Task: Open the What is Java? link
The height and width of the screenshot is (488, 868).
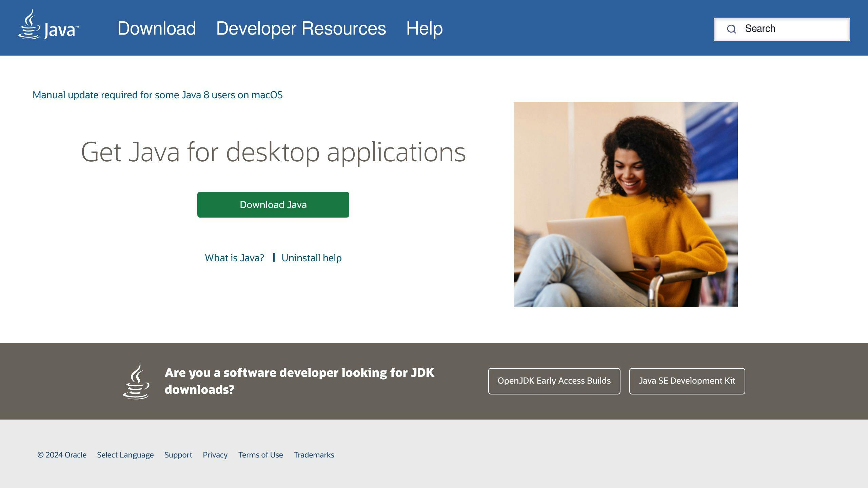Action: 234,258
